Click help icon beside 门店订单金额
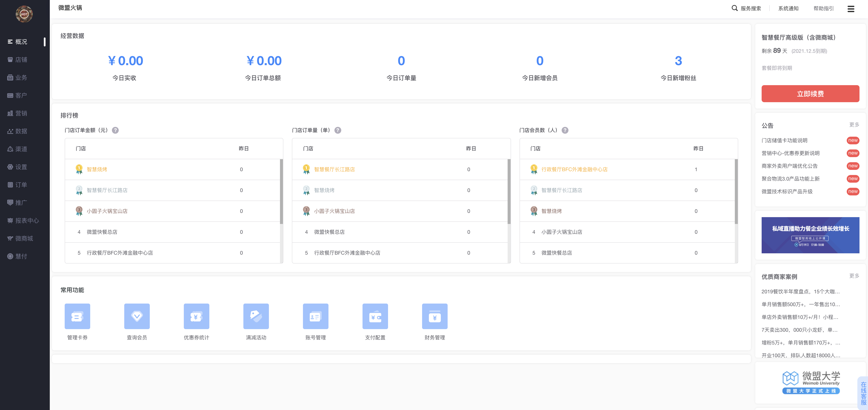Screen dimensions: 868x410 (x=115, y=130)
